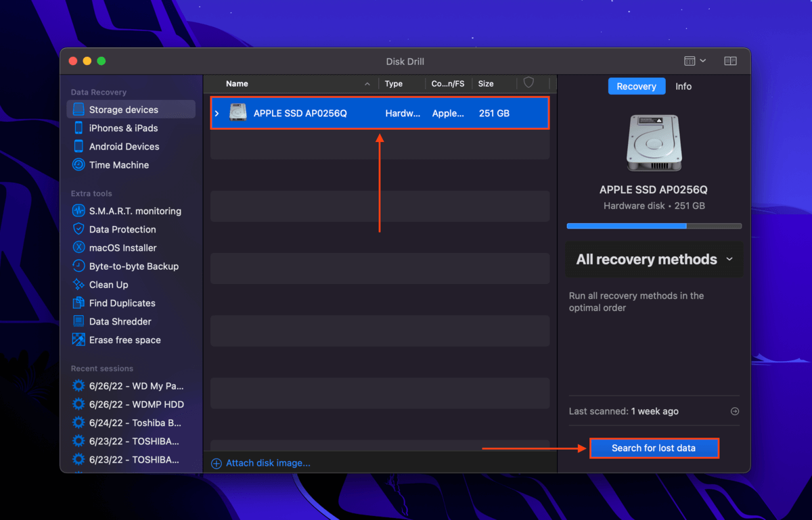Click the 251 GB size cell
The width and height of the screenshot is (812, 520).
(x=494, y=114)
